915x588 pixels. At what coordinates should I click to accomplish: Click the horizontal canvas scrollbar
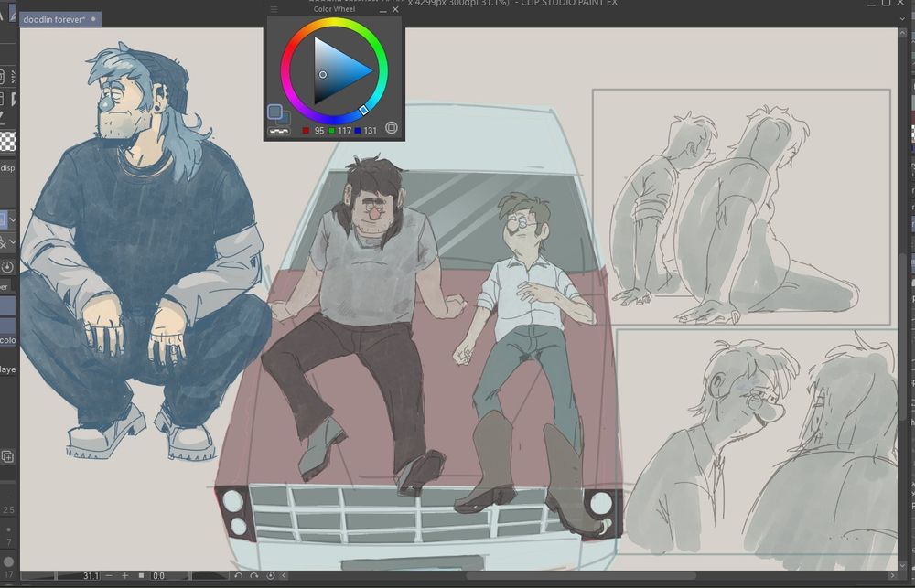coord(581,576)
